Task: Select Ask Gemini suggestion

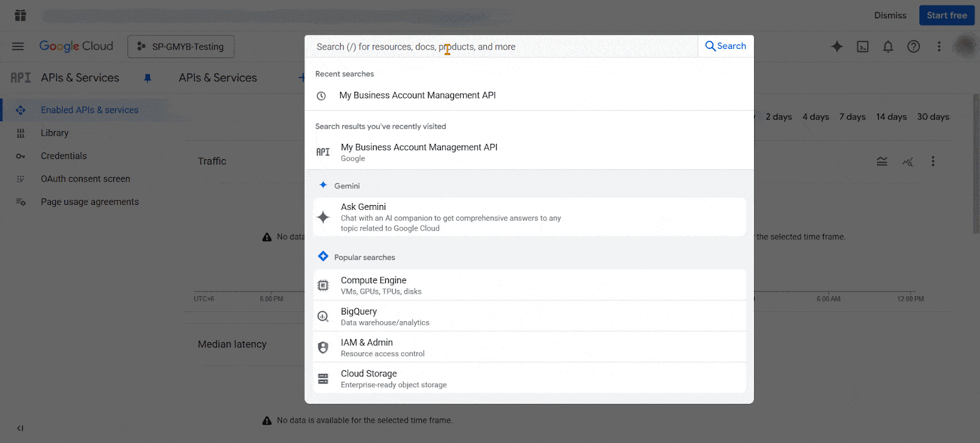Action: (529, 217)
